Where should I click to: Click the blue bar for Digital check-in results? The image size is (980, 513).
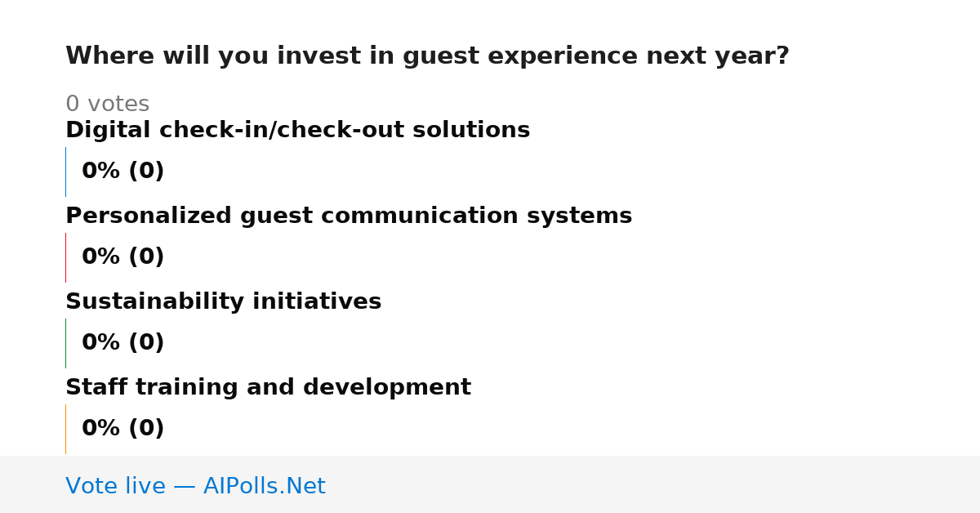[x=65, y=172]
